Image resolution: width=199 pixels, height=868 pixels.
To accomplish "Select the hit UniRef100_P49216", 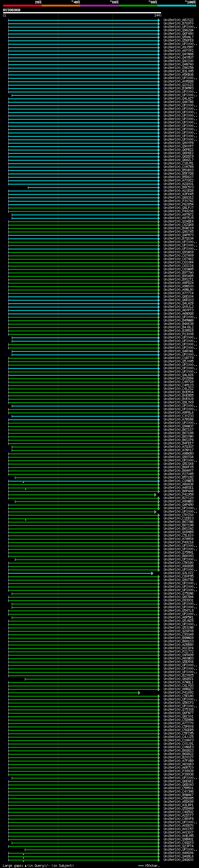I will click(x=179, y=542).
